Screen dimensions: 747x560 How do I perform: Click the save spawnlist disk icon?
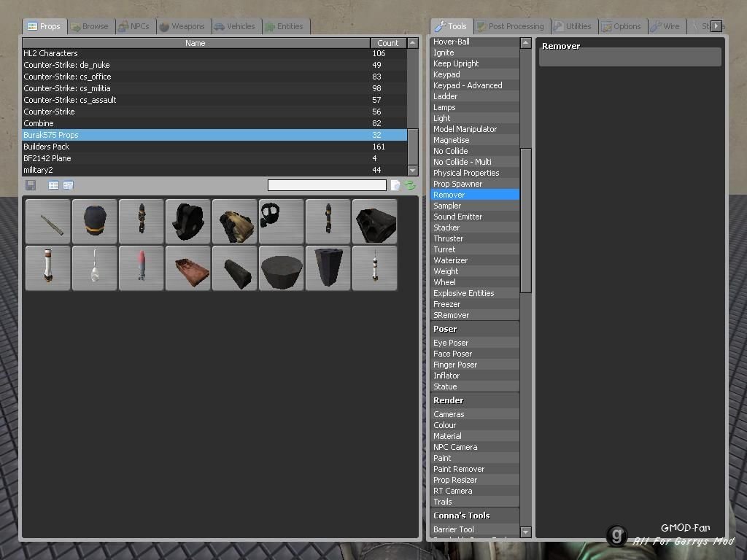31,184
